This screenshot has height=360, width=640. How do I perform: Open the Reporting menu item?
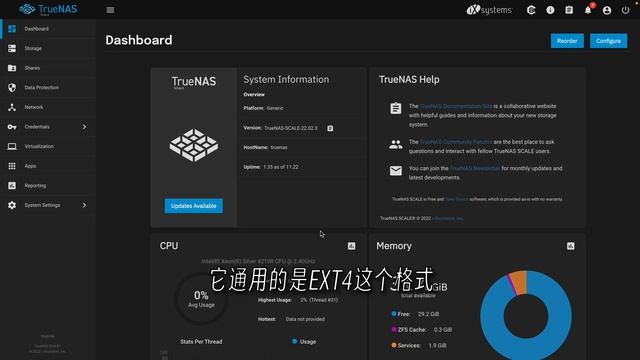pyautogui.click(x=48, y=185)
